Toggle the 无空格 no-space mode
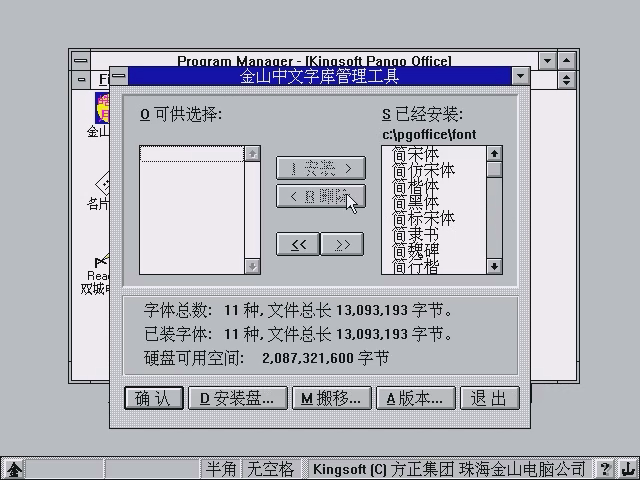640x480 pixels. (271, 469)
